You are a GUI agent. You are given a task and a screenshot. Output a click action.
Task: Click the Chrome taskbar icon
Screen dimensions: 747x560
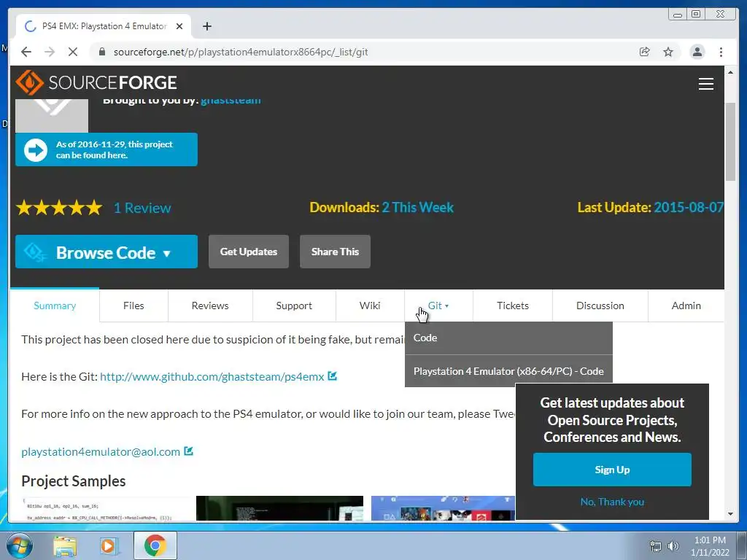155,545
